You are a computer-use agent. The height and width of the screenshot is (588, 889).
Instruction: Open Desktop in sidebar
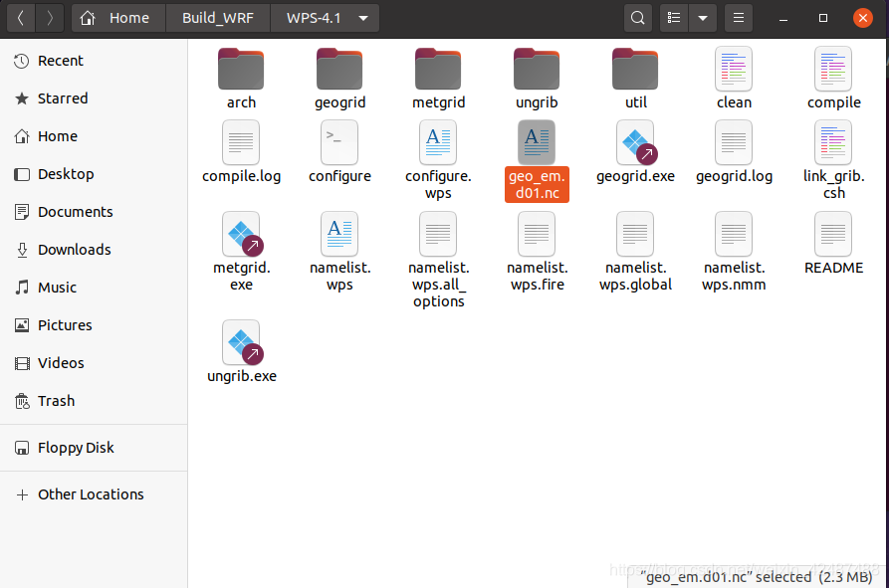pos(94,174)
